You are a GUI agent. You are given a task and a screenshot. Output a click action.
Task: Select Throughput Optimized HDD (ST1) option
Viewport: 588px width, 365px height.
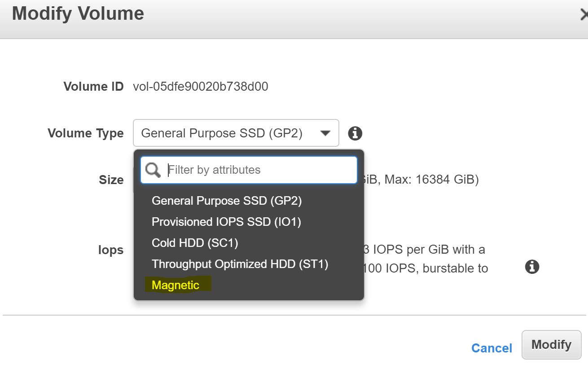(240, 264)
